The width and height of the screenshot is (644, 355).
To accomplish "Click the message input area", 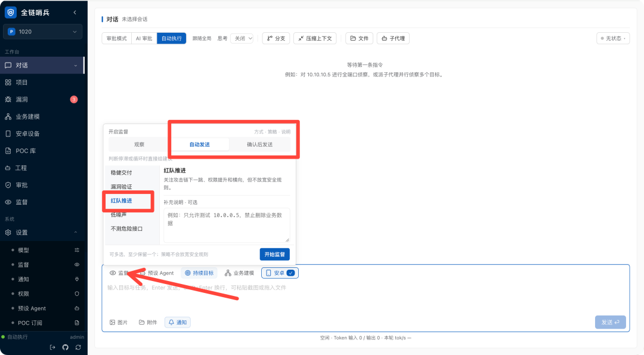I will point(366,297).
